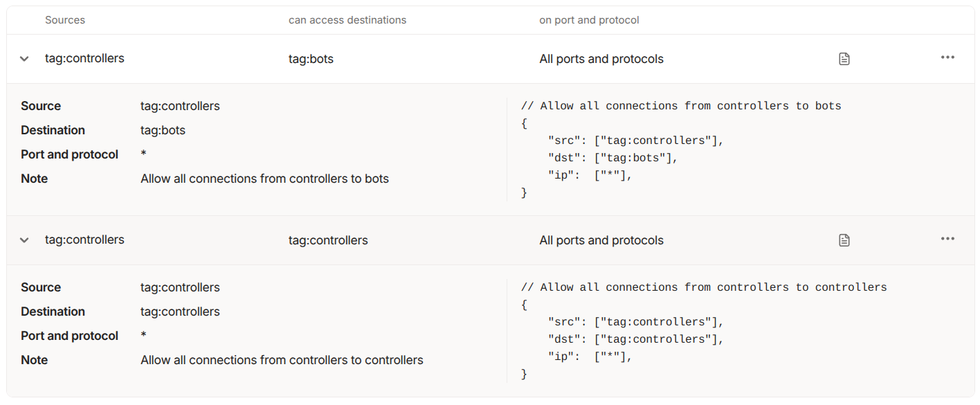Open note icon for controllers-to-controllers rule

pyautogui.click(x=844, y=240)
